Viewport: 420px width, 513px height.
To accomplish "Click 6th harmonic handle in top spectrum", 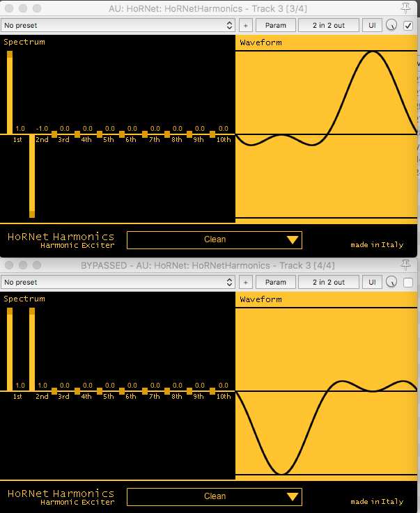I will point(122,134).
